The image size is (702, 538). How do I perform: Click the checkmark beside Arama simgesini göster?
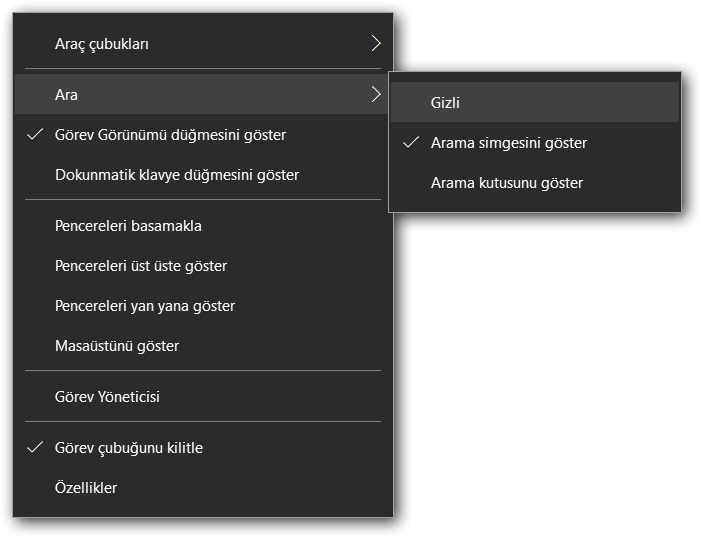[x=410, y=143]
